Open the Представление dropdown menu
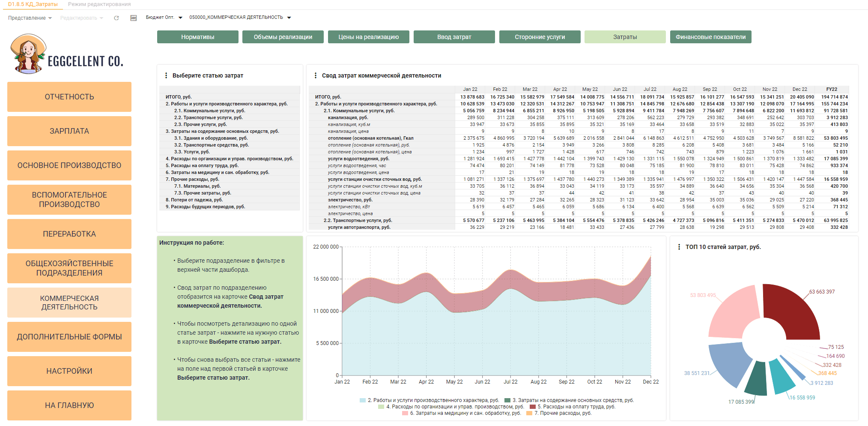 [30, 18]
